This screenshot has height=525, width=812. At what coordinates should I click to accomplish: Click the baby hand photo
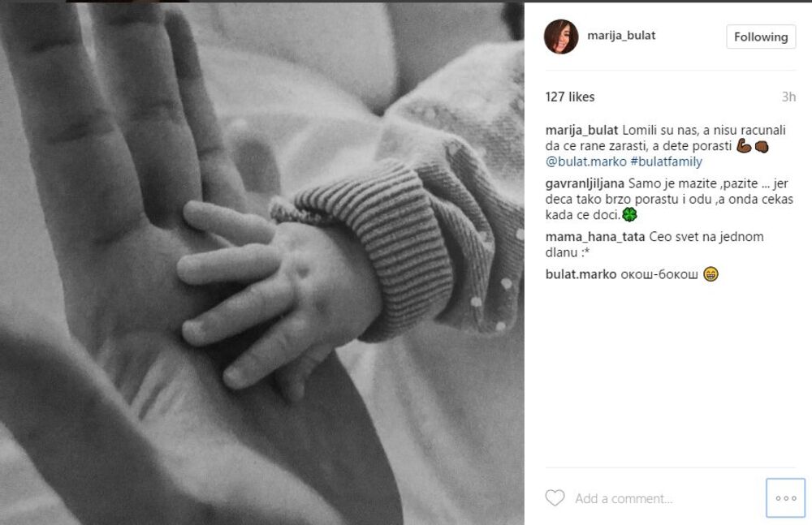tap(261, 264)
